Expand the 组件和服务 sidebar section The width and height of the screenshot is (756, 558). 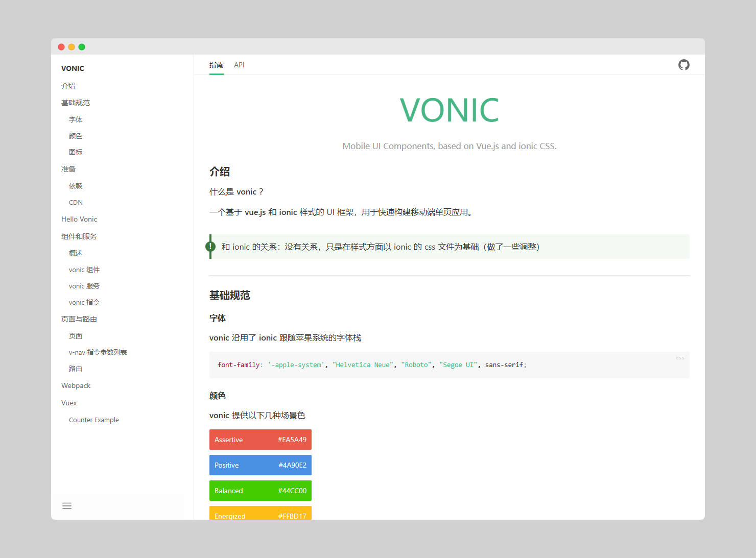[x=79, y=236]
